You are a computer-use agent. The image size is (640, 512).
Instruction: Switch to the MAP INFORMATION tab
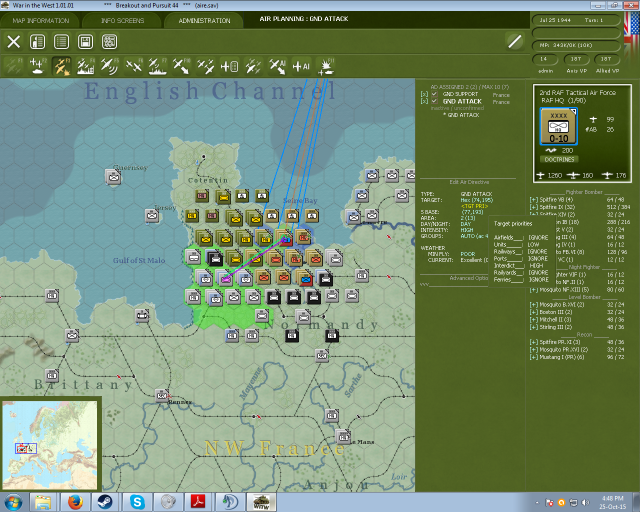[x=40, y=20]
